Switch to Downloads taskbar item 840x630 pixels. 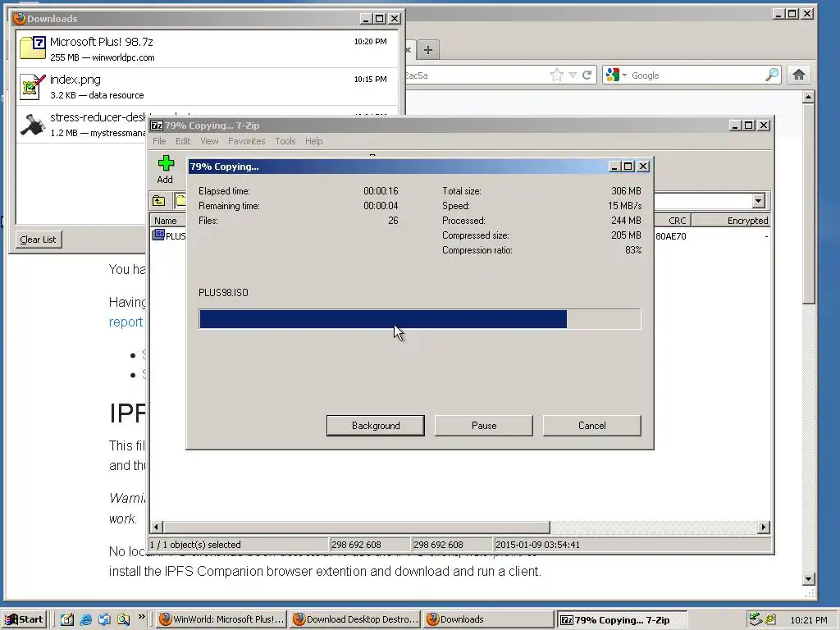pos(489,619)
